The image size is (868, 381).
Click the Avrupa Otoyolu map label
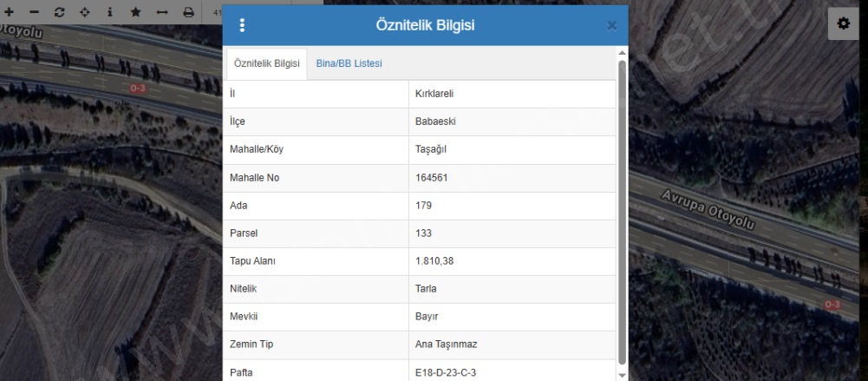coord(708,210)
